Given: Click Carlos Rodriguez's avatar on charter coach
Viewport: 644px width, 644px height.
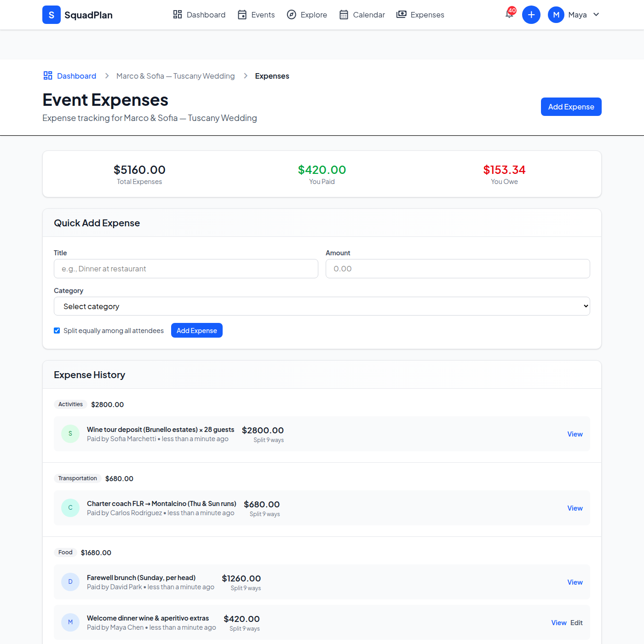Looking at the screenshot, I should tap(70, 508).
